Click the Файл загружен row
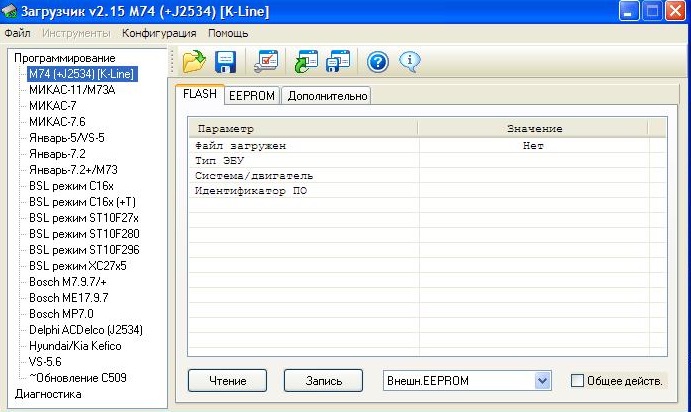Screen dimensions: 691x412 (427, 146)
